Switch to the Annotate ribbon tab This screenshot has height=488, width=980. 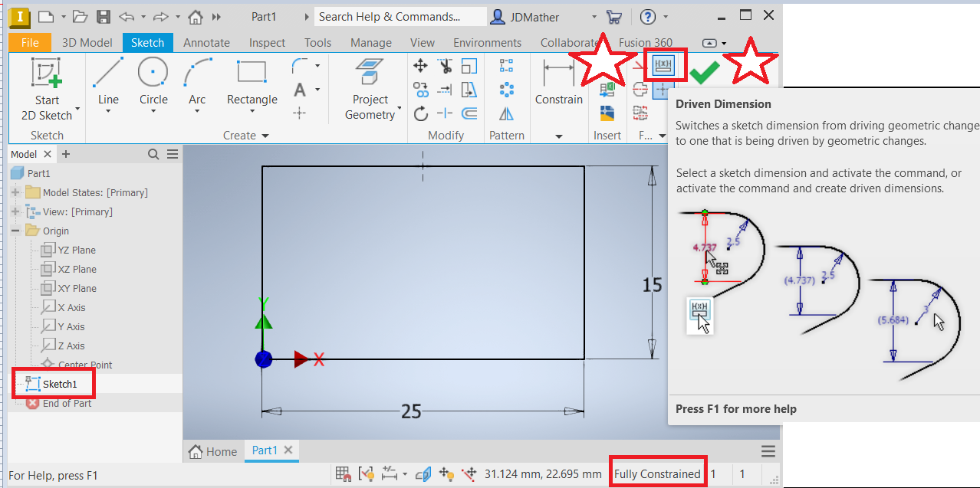(206, 42)
